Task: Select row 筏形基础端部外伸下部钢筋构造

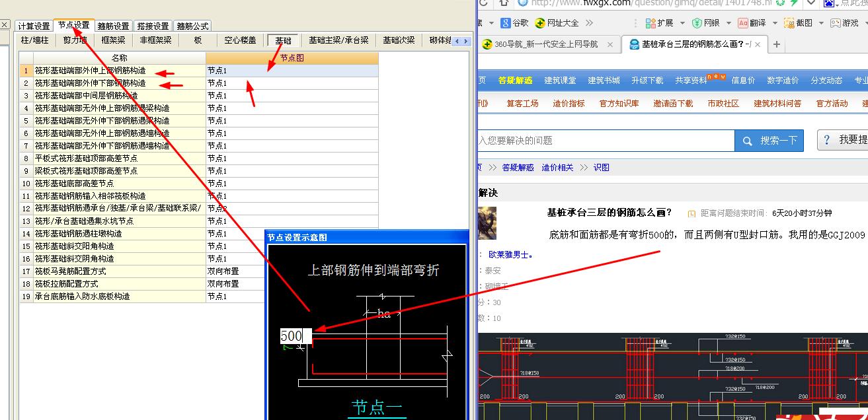Action: (x=120, y=83)
